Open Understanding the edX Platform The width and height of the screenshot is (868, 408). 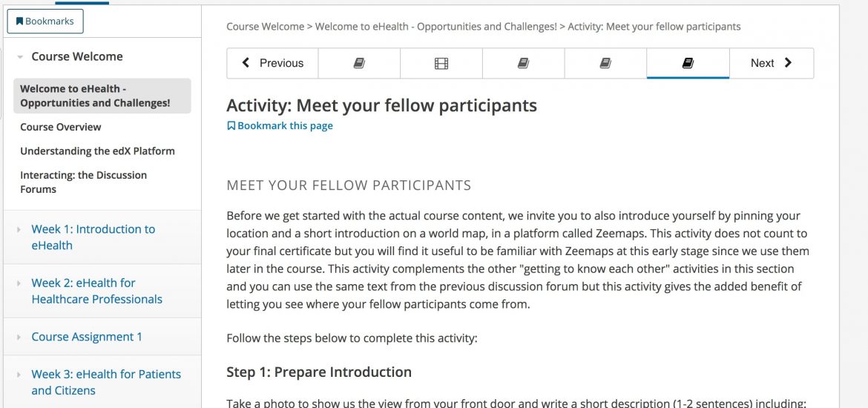[97, 151]
